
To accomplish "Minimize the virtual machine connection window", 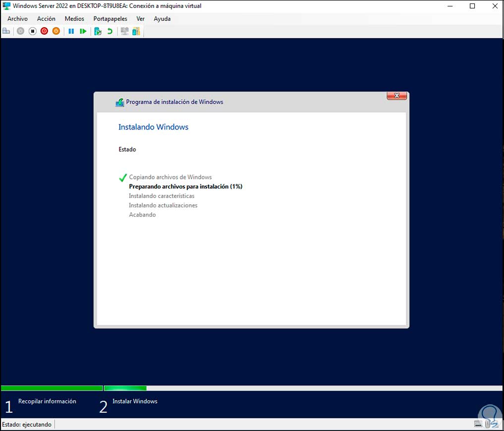I will click(x=450, y=6).
